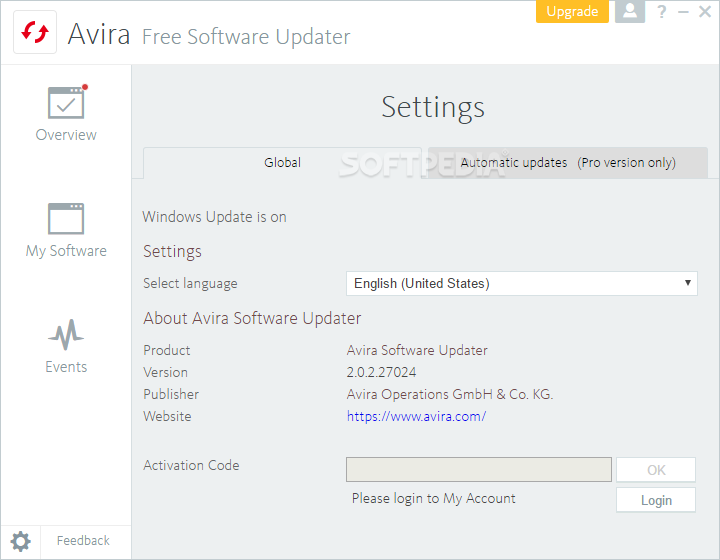
Task: Click into the Activation Code field
Action: pos(478,469)
